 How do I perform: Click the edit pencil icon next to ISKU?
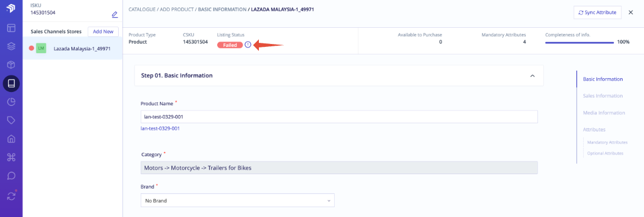coord(115,15)
